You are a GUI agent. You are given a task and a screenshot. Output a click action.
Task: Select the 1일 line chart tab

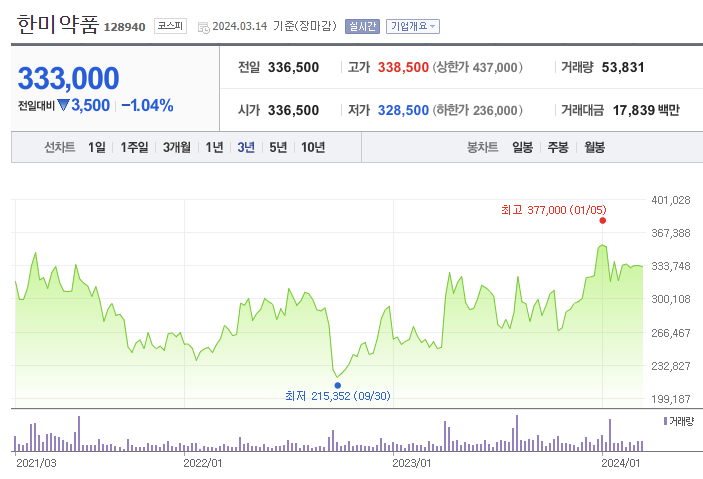coord(97,147)
